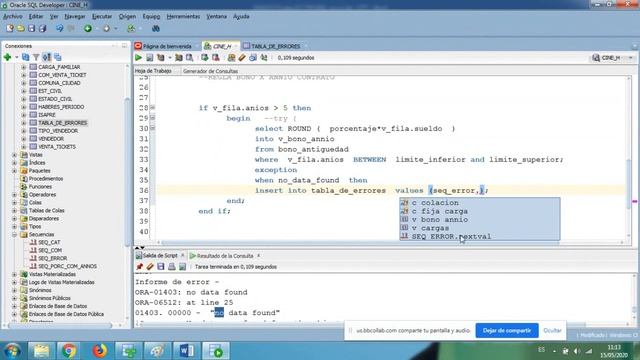640x360 pixels.
Task: Select the VENTA_TICKETS table in tree
Action: pos(57,147)
